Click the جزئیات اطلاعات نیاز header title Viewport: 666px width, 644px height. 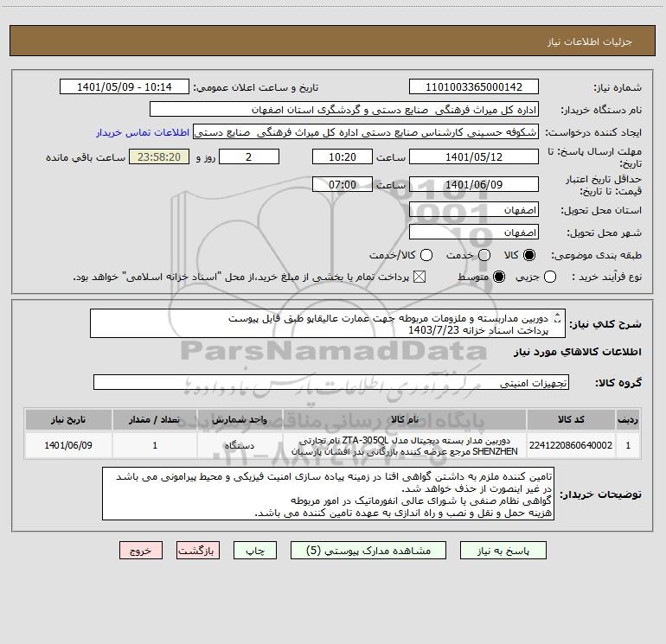[x=590, y=41]
